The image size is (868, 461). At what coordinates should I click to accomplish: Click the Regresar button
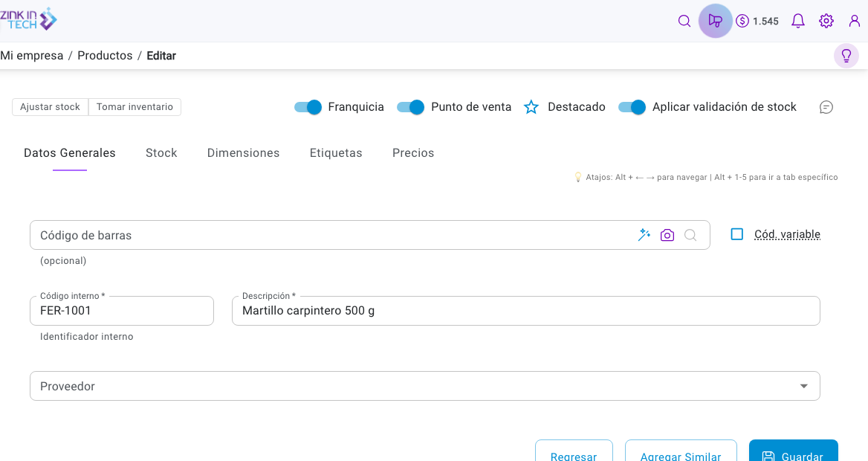(574, 451)
